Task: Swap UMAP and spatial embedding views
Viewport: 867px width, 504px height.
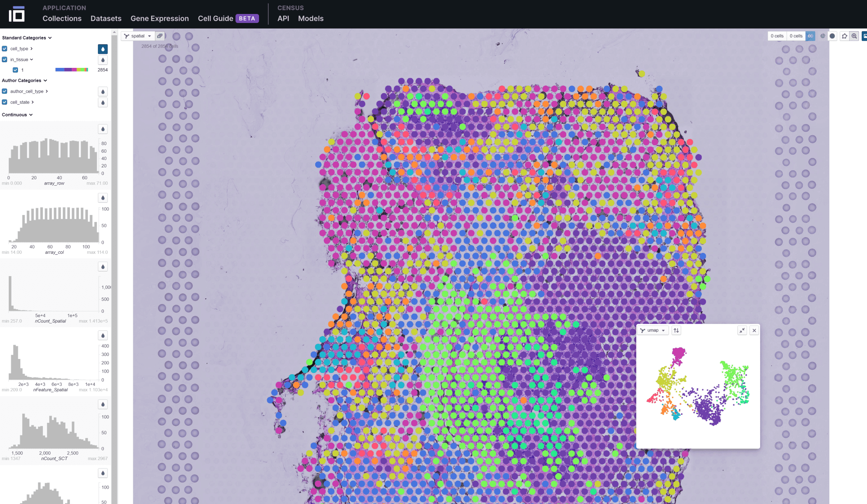Action: click(x=676, y=330)
